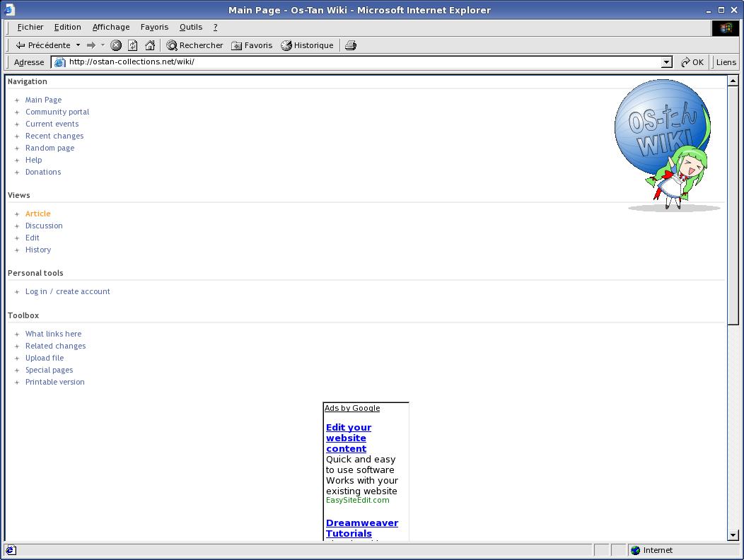The width and height of the screenshot is (744, 560).
Task: Open the Printable version link
Action: click(x=54, y=382)
